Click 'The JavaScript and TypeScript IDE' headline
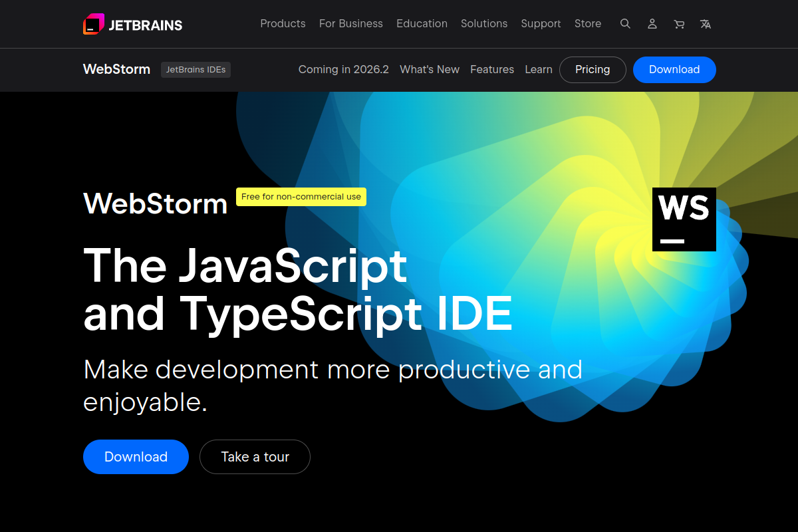This screenshot has height=532, width=798. point(298,289)
